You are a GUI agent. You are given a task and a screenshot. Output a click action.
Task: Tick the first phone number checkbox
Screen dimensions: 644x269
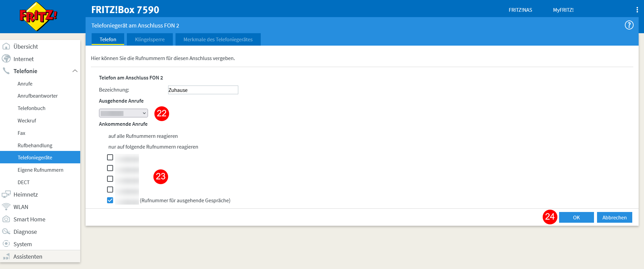coord(110,157)
